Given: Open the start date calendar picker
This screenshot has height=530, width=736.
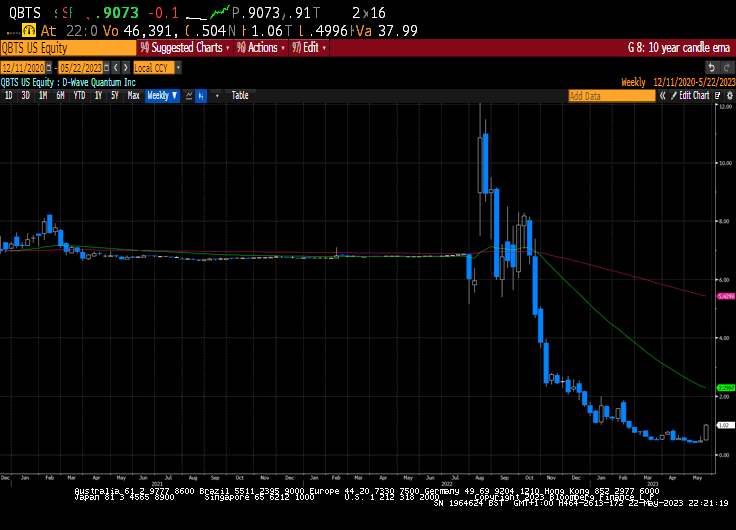Looking at the screenshot, I should coord(49,68).
